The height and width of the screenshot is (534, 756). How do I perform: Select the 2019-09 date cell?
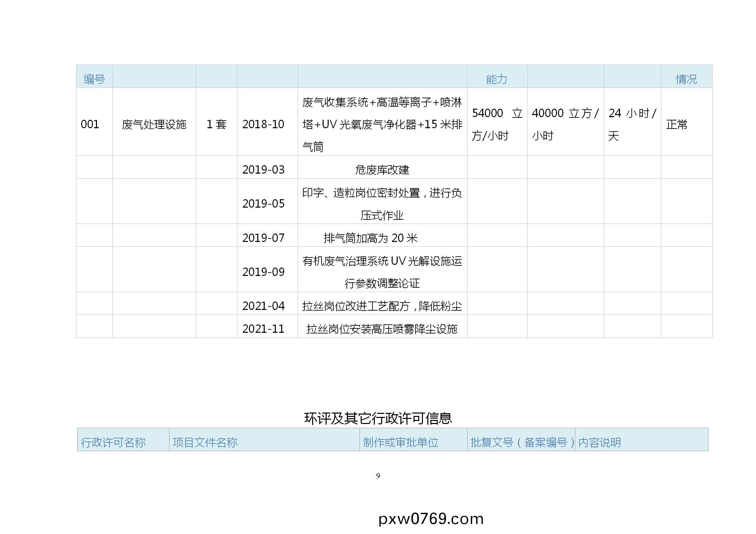coord(263,272)
